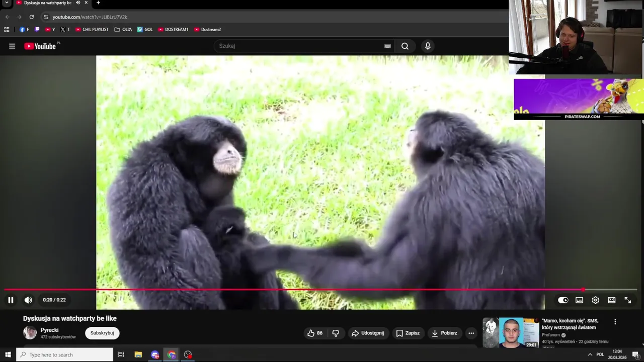Open on-screen keyboard icon in search
The width and height of the screenshot is (644, 362).
pyautogui.click(x=387, y=46)
